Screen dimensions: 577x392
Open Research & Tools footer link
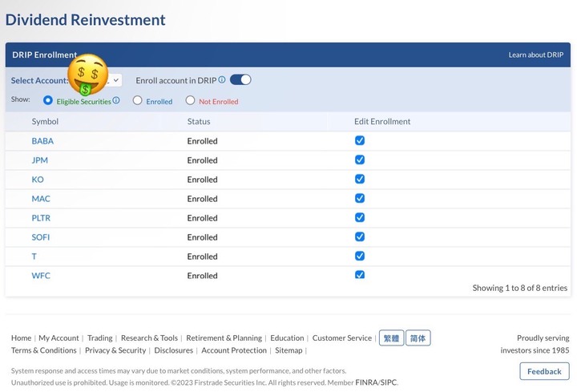[149, 338]
